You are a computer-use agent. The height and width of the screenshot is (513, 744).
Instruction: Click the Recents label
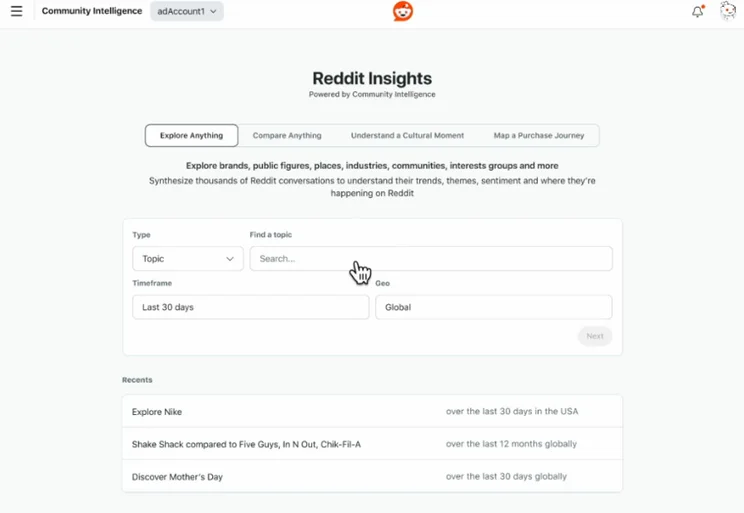pyautogui.click(x=137, y=380)
